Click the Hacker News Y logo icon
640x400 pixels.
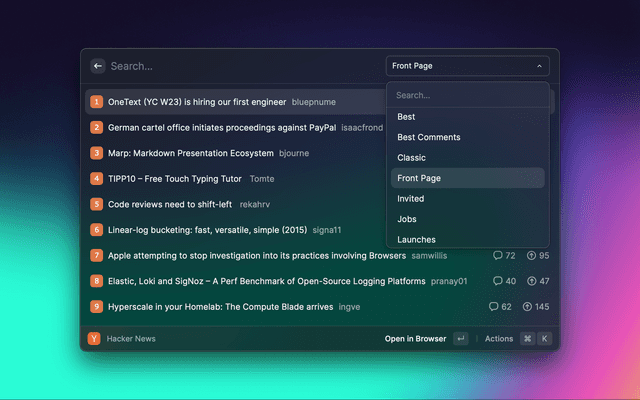94,339
